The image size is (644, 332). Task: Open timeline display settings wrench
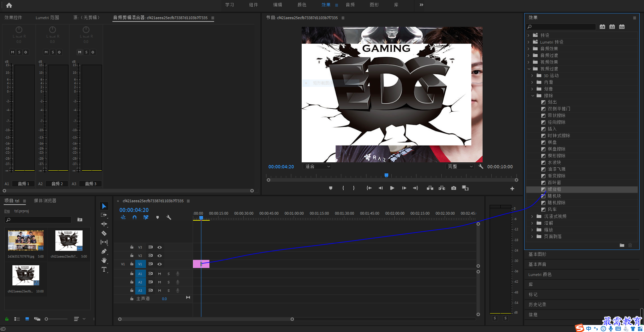click(x=169, y=217)
